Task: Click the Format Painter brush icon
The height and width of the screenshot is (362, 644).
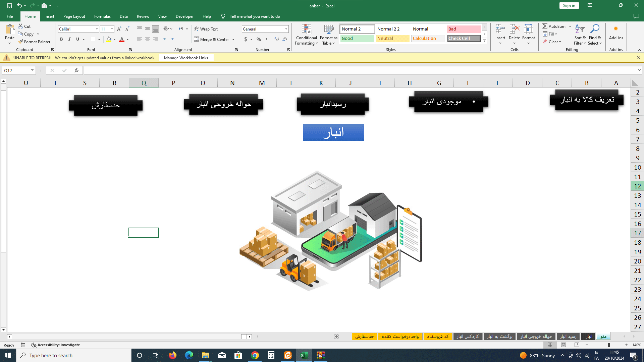Action: [21, 42]
